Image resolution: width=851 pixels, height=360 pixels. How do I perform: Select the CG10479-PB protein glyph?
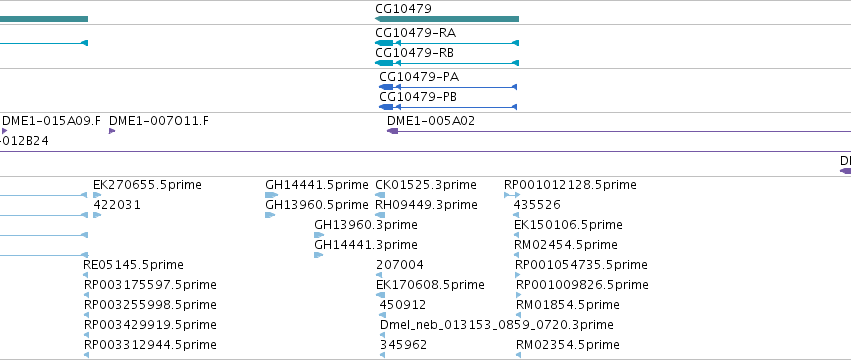(448, 107)
